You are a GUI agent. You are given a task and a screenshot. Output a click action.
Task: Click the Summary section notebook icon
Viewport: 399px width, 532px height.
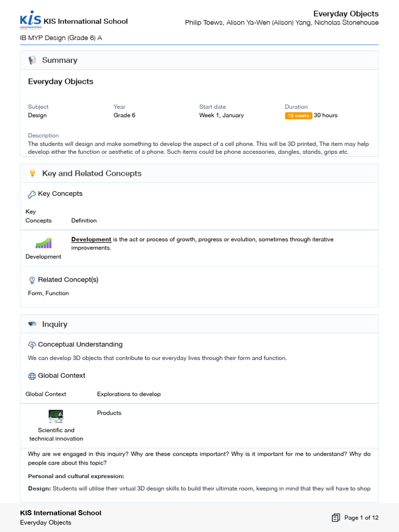[x=32, y=60]
